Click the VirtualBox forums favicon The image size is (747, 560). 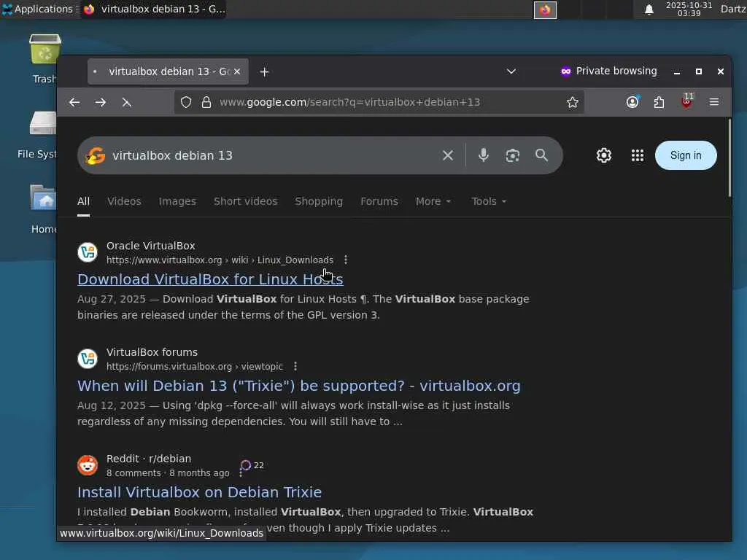point(88,359)
